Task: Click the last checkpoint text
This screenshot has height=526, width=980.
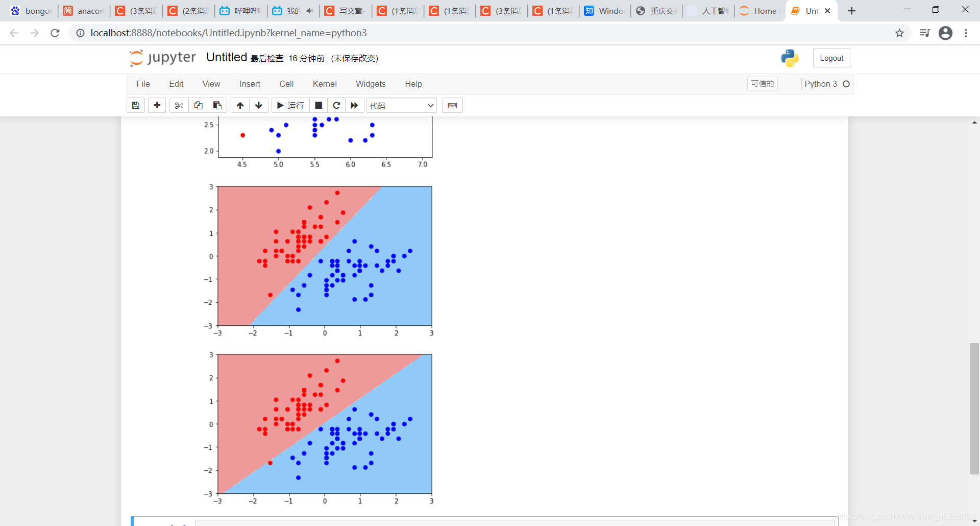Action: pyautogui.click(x=287, y=58)
